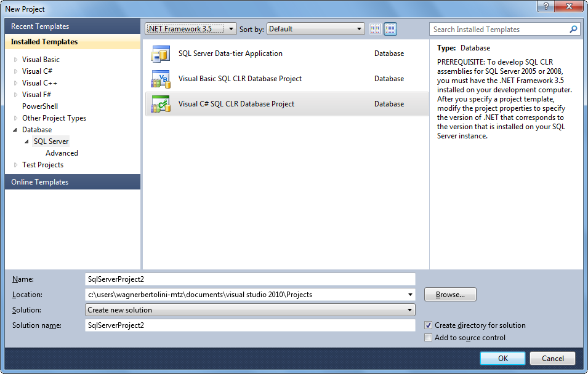Screen dimensions: 588x374
Task: Click the Visual C++ tree label
Action: click(39, 83)
